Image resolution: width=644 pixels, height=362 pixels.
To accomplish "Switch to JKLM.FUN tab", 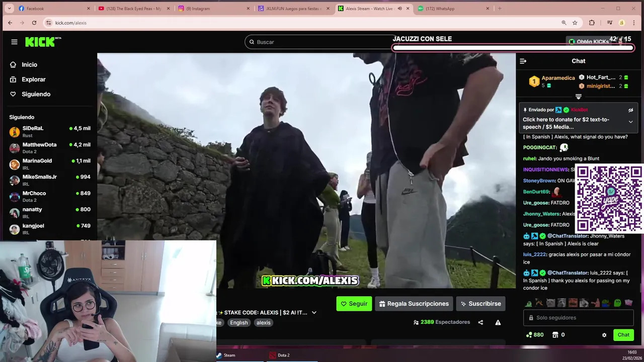I will [x=293, y=9].
